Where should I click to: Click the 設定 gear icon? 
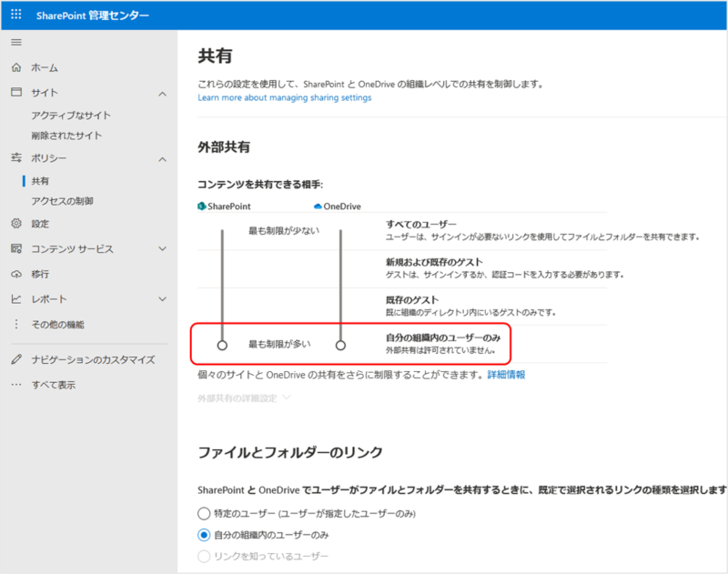[x=15, y=224]
